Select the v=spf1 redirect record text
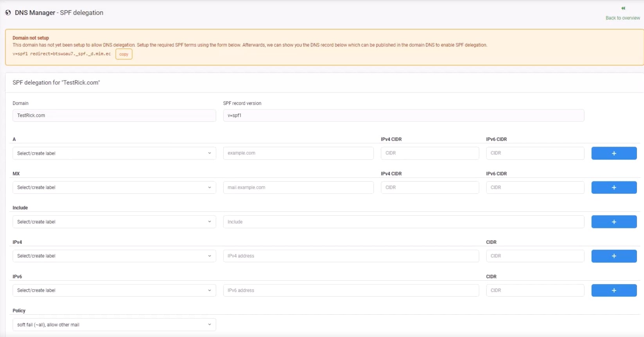Image resolution: width=644 pixels, height=337 pixels. 62,54
